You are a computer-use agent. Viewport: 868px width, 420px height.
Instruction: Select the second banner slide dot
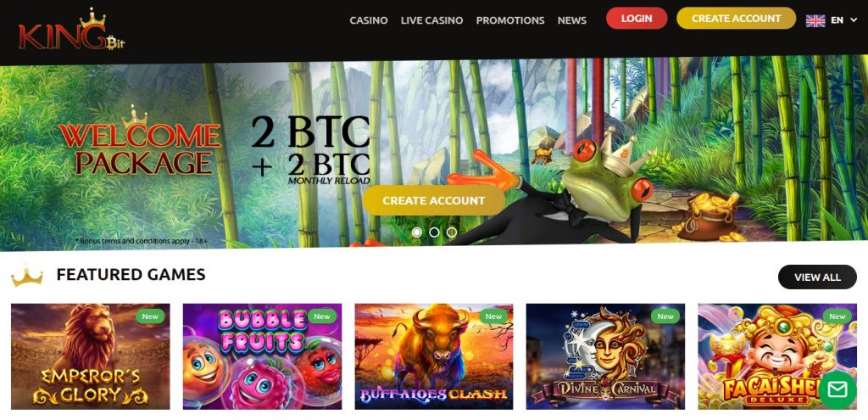click(434, 232)
